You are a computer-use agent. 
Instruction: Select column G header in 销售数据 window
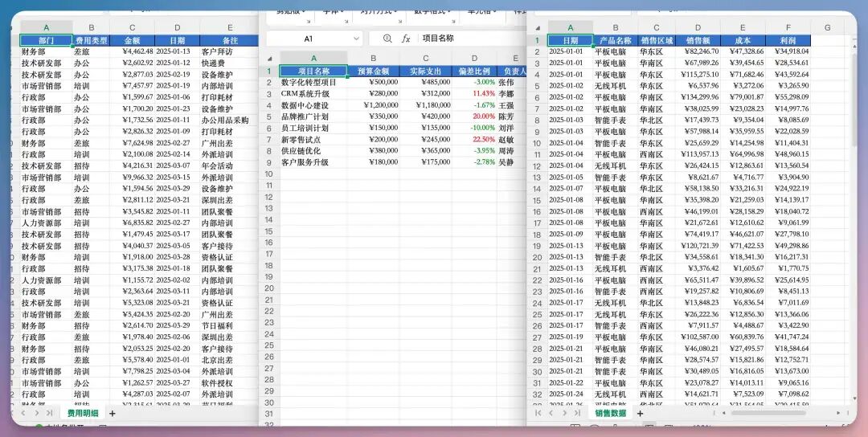(827, 27)
